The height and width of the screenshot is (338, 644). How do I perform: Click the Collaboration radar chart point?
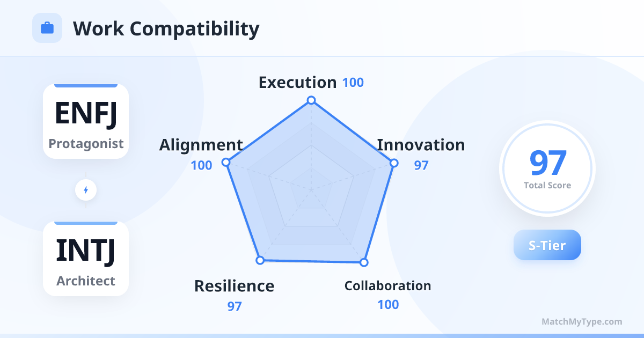pyautogui.click(x=364, y=262)
